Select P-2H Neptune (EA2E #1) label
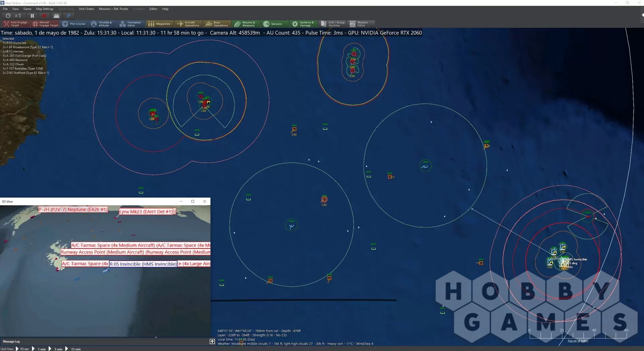This screenshot has width=644, height=351. coord(73,210)
